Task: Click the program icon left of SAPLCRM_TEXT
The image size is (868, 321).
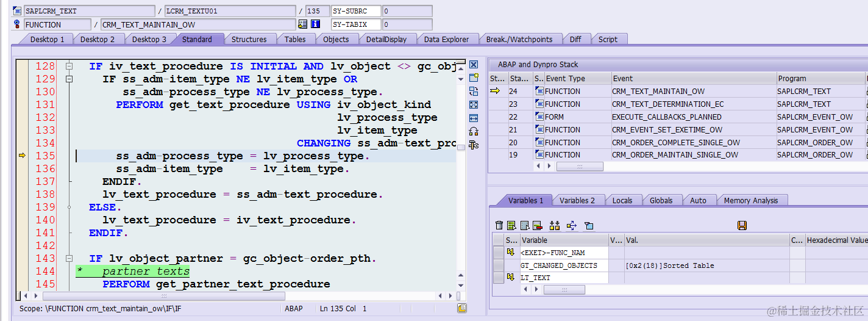Action: (17, 11)
